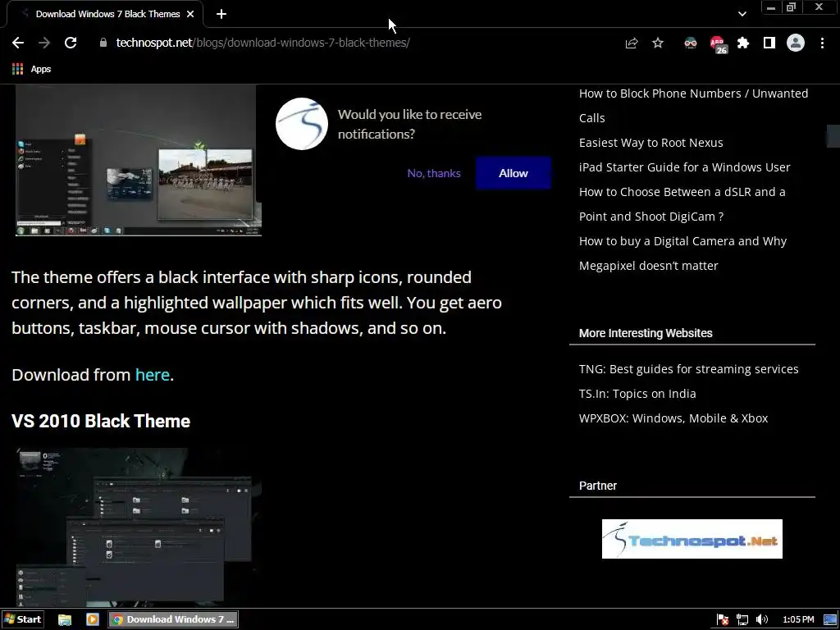Image resolution: width=840 pixels, height=630 pixels.
Task: Go back to previous page
Action: (18, 43)
